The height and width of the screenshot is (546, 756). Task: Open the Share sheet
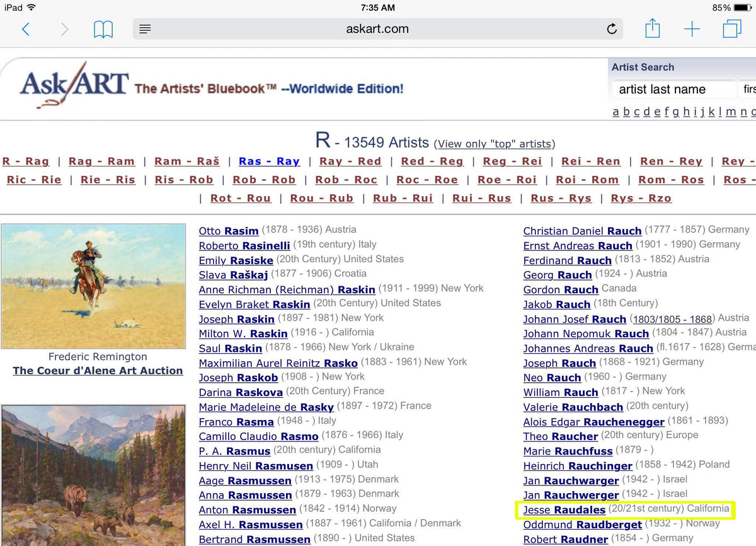pos(652,28)
